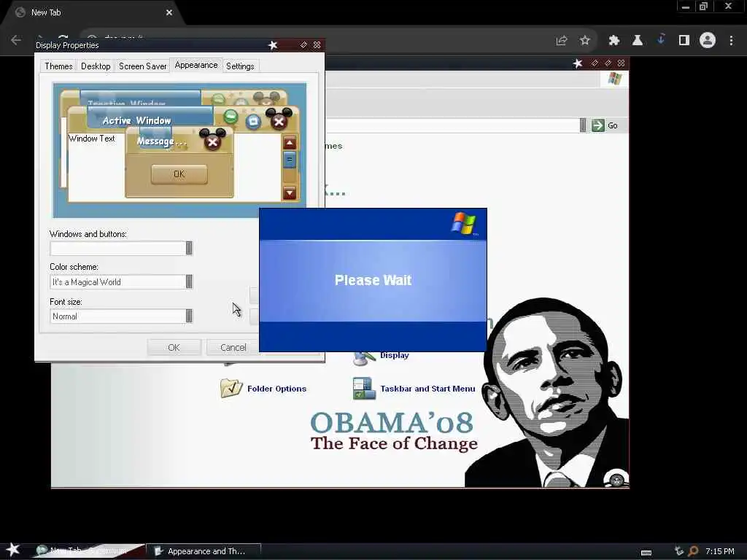
Task: Open Folder Options in Control Panel
Action: pyautogui.click(x=276, y=389)
